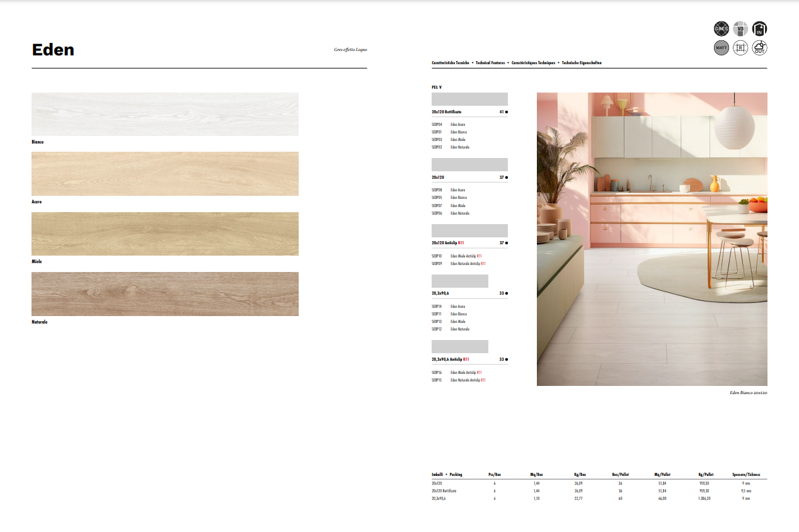The height and width of the screenshot is (532, 799).
Task: Select the Miele wood tile swatch
Action: click(164, 234)
